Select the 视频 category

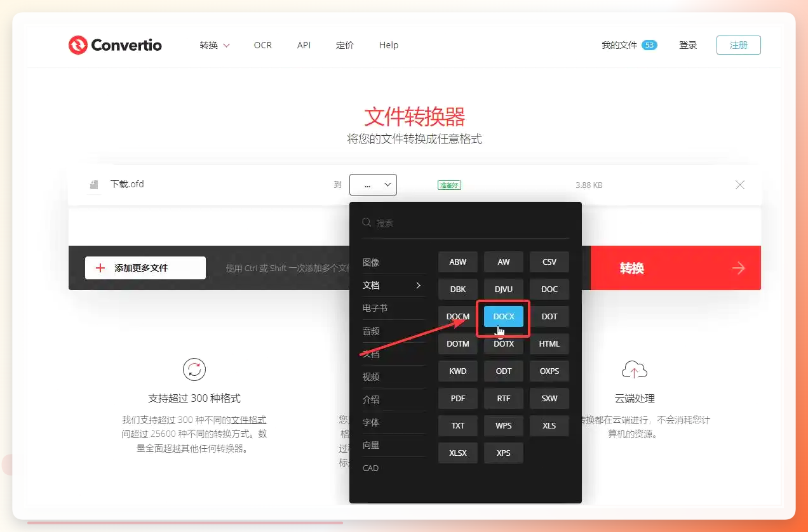point(371,376)
